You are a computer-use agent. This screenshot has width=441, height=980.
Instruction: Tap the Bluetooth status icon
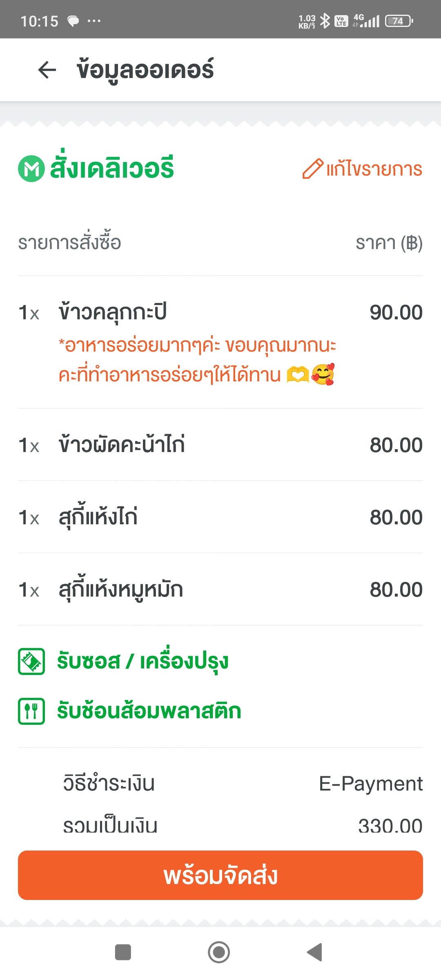(x=325, y=21)
